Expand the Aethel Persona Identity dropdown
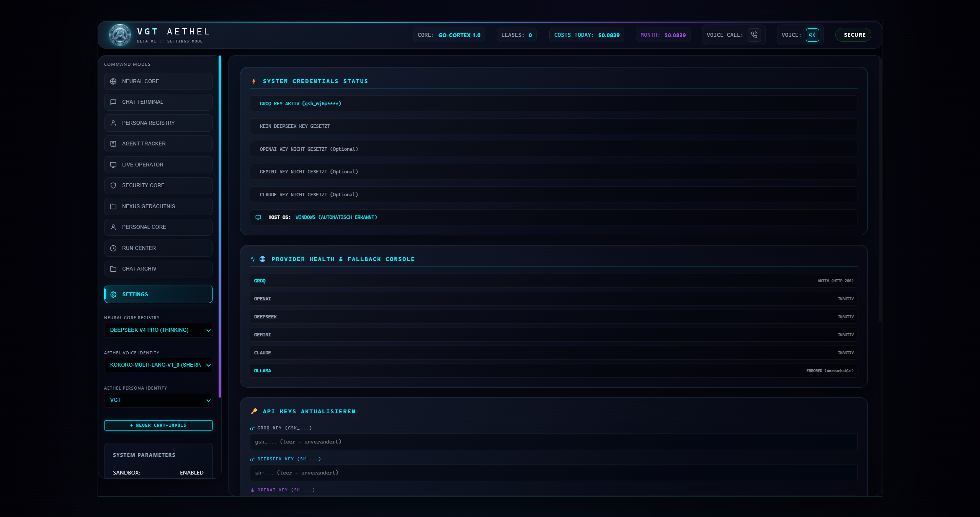The image size is (980, 517). 158,400
